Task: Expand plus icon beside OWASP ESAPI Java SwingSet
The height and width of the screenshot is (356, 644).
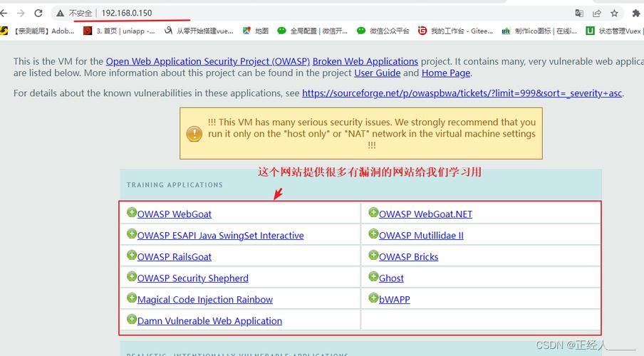Action: pos(131,234)
